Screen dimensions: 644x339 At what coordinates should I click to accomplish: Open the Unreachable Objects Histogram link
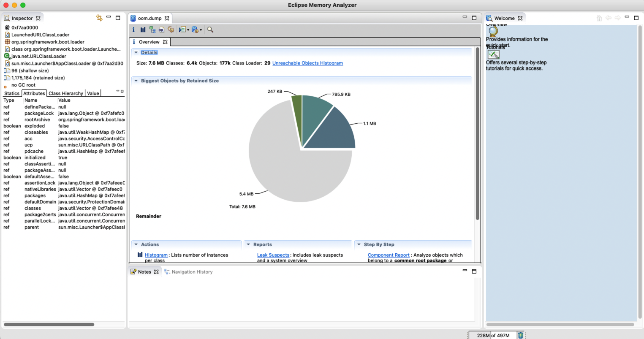pyautogui.click(x=307, y=63)
